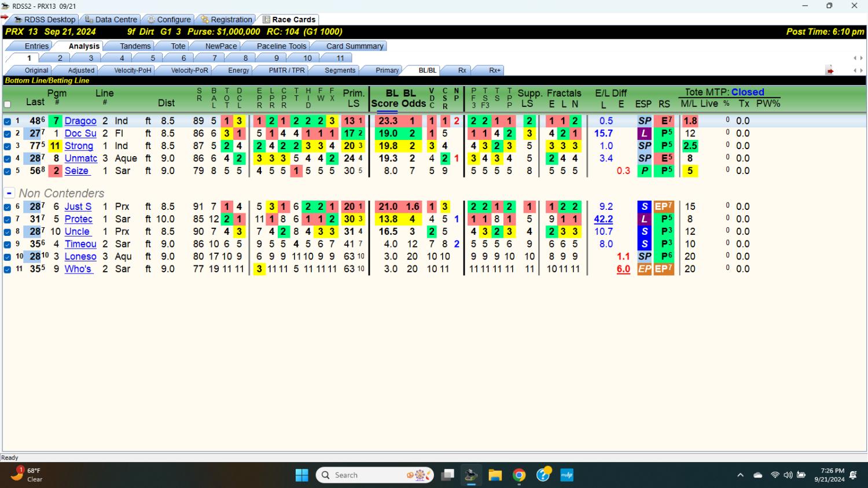
Task: Click the underlined 42.2 E/L Diff value
Action: pos(604,219)
